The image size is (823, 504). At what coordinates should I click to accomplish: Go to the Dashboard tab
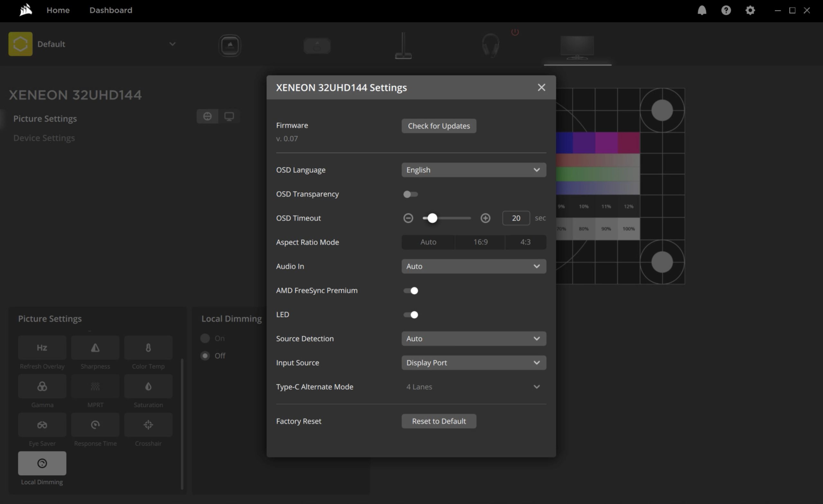tap(111, 10)
